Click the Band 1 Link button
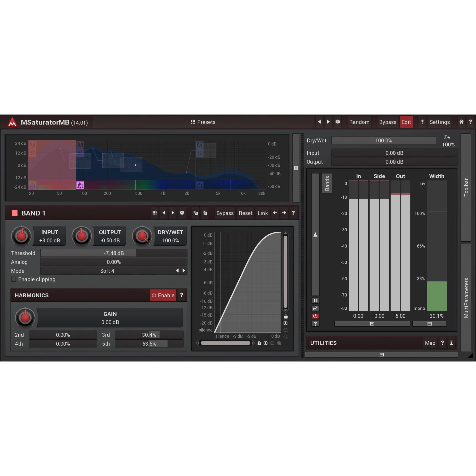The image size is (476, 476). (263, 213)
